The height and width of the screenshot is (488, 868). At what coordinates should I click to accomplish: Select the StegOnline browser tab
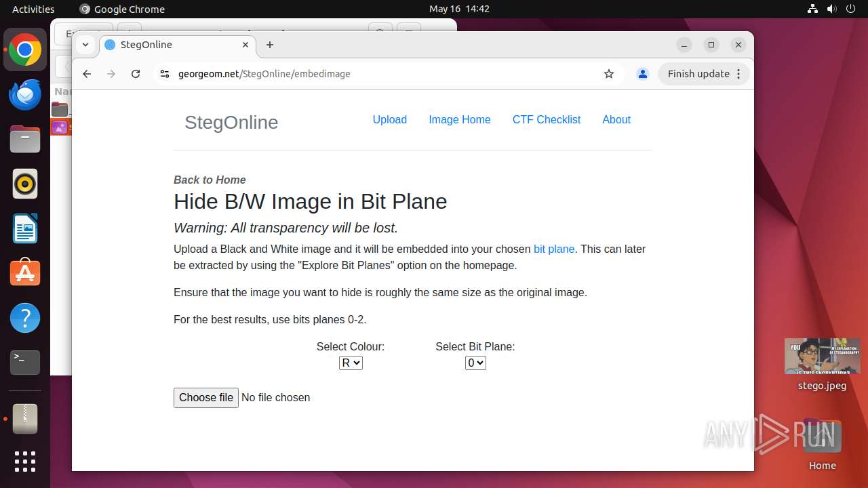point(178,45)
